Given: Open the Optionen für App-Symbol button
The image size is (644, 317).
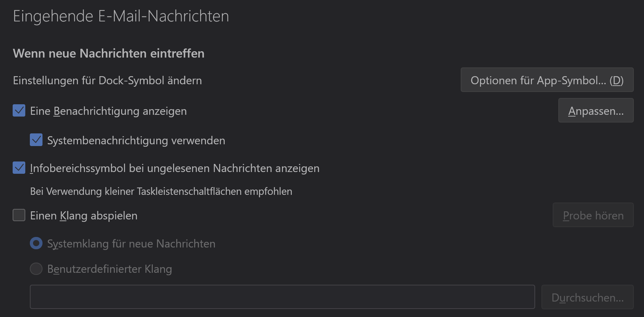Looking at the screenshot, I should click(x=547, y=80).
